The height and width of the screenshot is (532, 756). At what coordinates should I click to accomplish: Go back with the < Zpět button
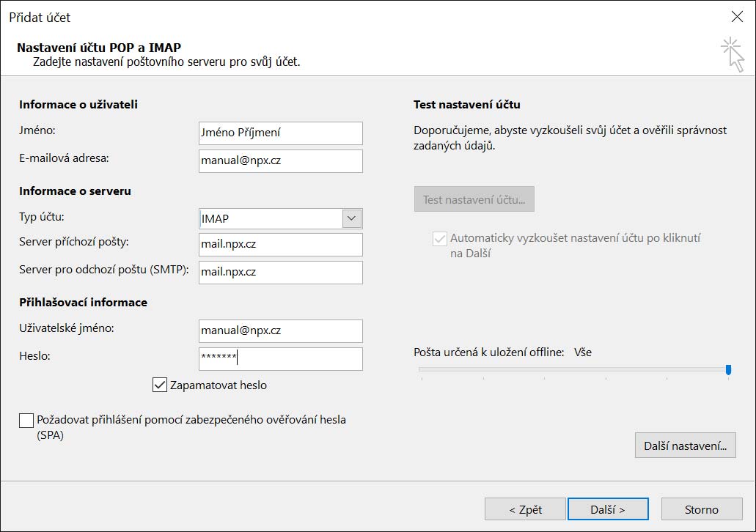click(525, 509)
